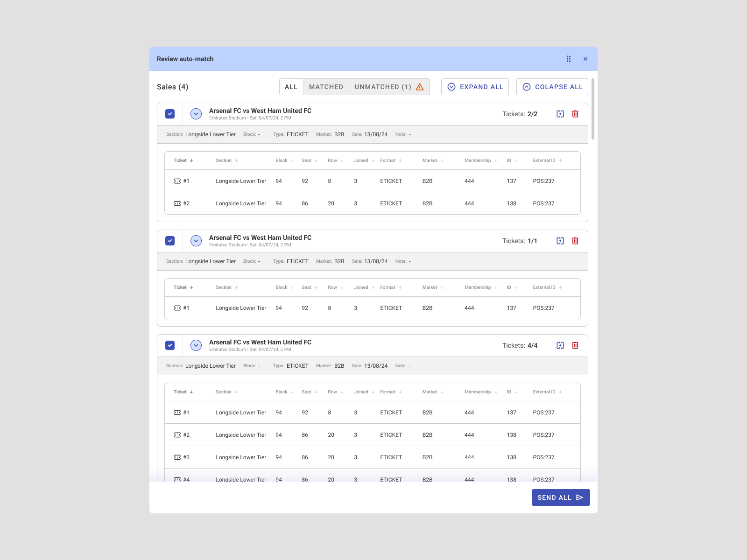747x560 pixels.
Task: Click the trash icon on the Tickets 4/4 card
Action: pyautogui.click(x=575, y=345)
